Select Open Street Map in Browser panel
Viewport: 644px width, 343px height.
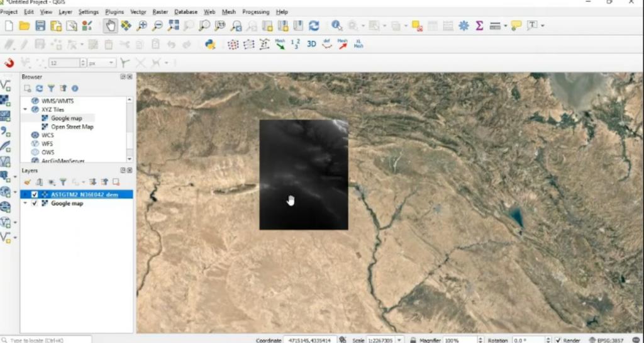(72, 127)
